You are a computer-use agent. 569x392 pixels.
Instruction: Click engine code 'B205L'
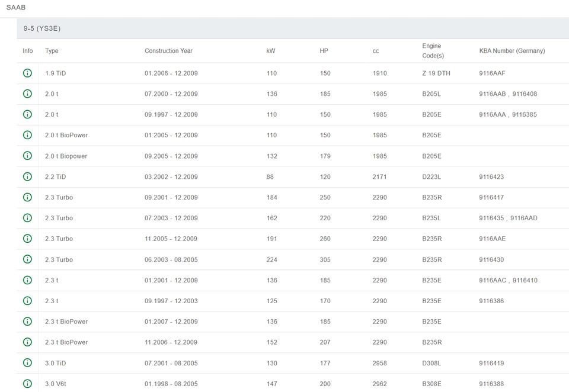(431, 94)
